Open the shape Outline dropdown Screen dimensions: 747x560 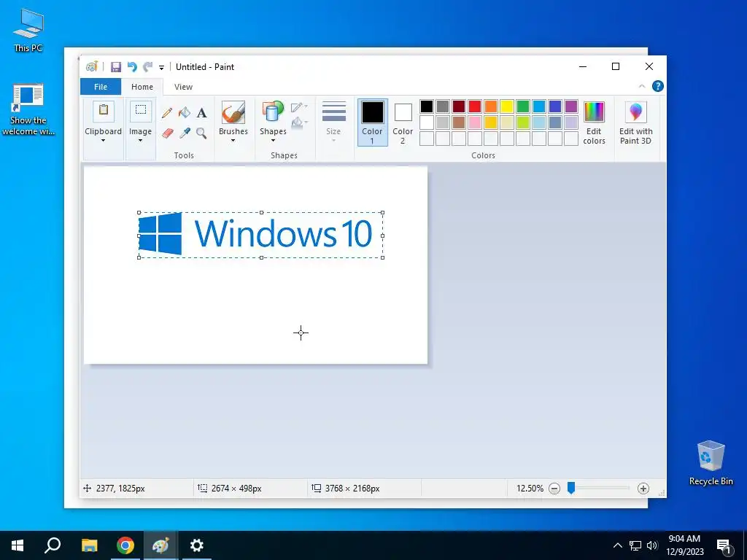299,107
